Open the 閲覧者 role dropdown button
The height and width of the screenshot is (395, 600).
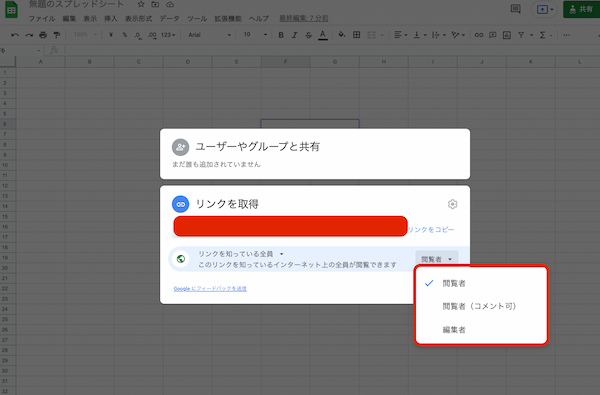coord(437,259)
